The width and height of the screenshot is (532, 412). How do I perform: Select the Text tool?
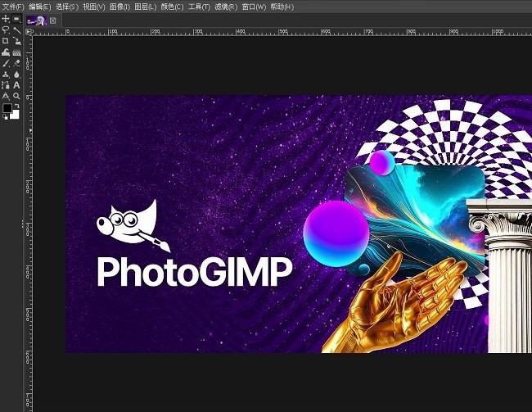pos(16,84)
